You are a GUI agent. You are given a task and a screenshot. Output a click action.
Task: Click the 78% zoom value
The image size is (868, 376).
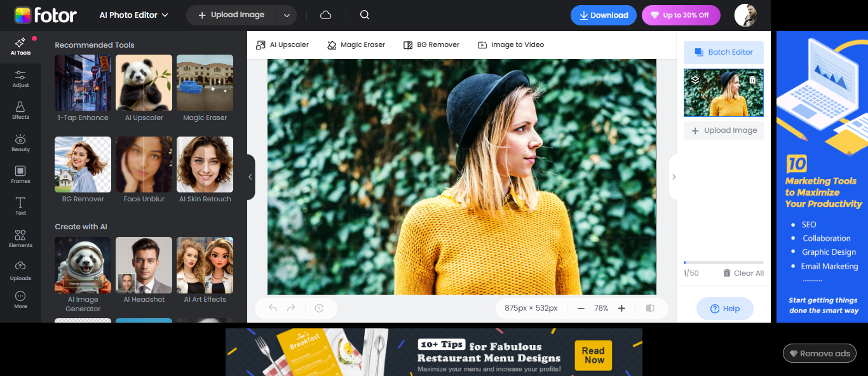tap(601, 308)
